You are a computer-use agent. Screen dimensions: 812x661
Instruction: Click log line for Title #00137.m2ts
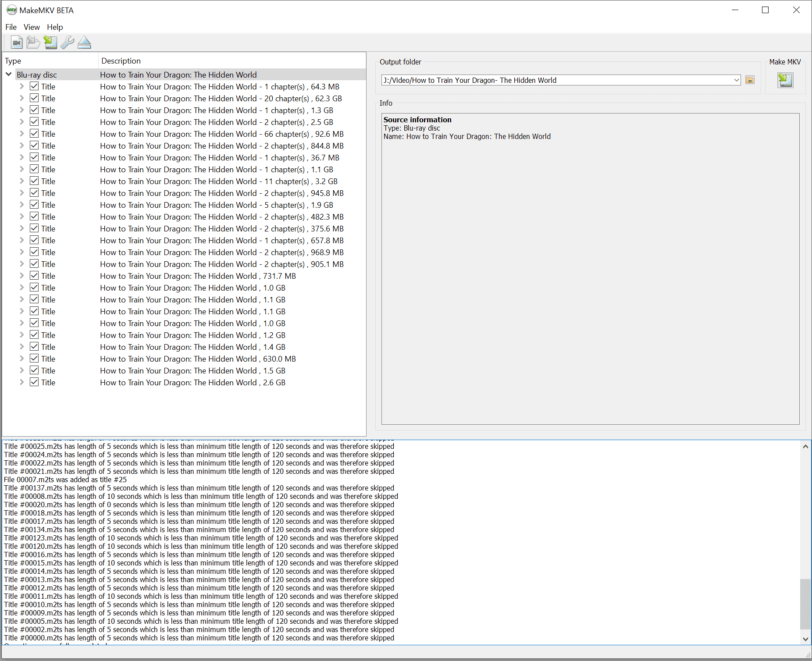(199, 488)
